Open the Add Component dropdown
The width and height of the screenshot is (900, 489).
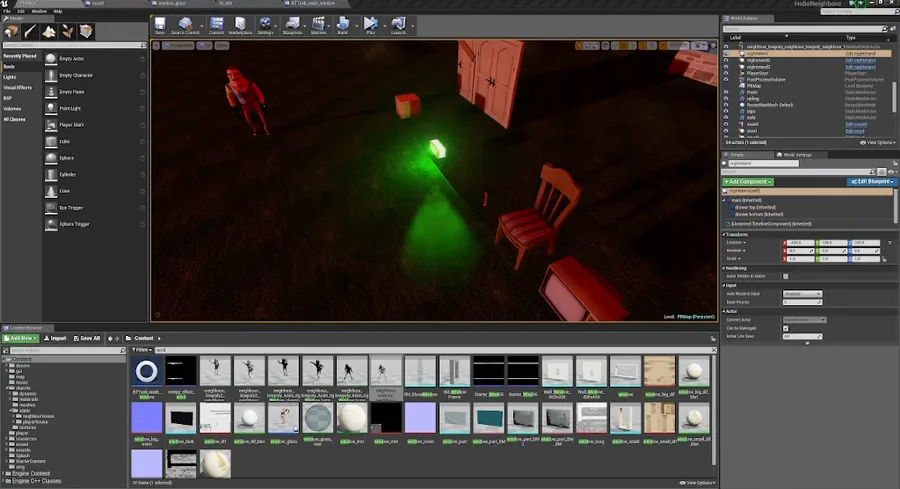[x=748, y=182]
